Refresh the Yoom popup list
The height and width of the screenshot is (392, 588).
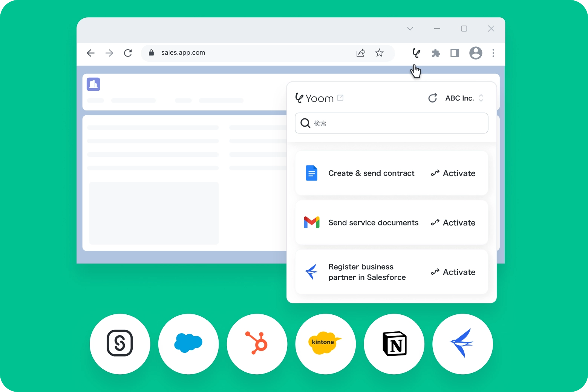[432, 98]
